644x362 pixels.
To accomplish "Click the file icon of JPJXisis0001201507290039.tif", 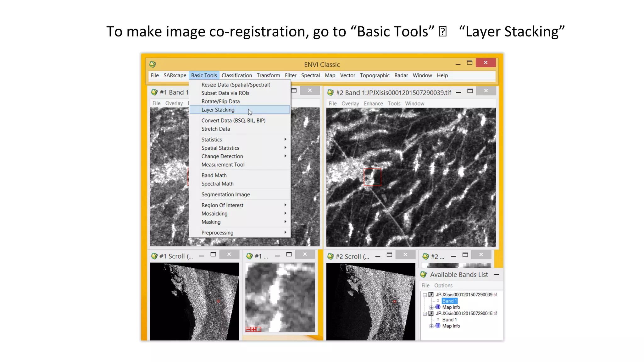I will (431, 294).
